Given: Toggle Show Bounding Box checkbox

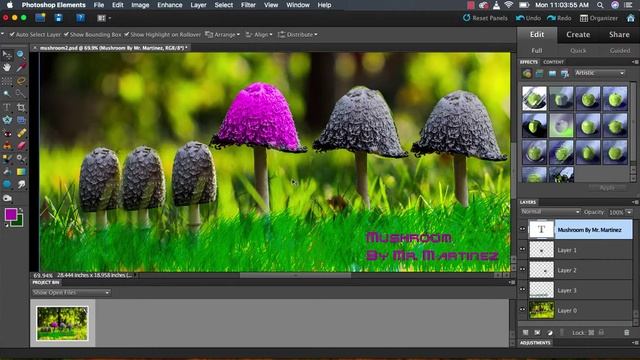Looking at the screenshot, I should click(x=66, y=35).
